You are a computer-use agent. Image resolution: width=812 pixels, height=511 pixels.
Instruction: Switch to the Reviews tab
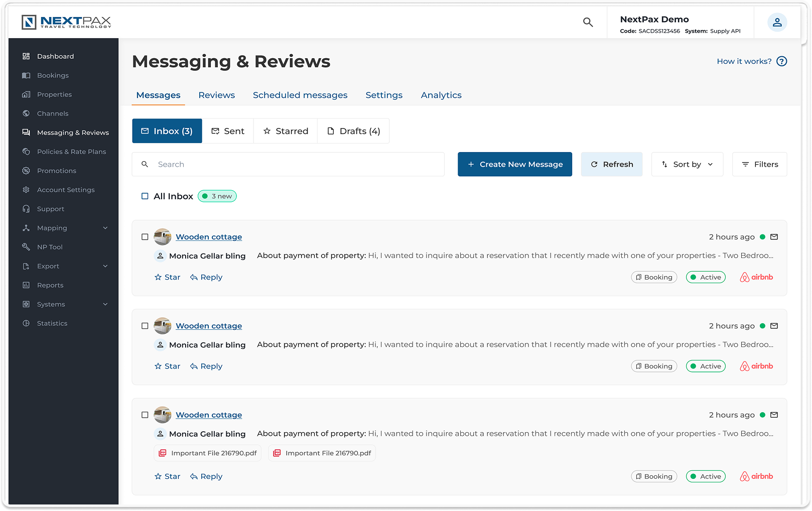(216, 95)
